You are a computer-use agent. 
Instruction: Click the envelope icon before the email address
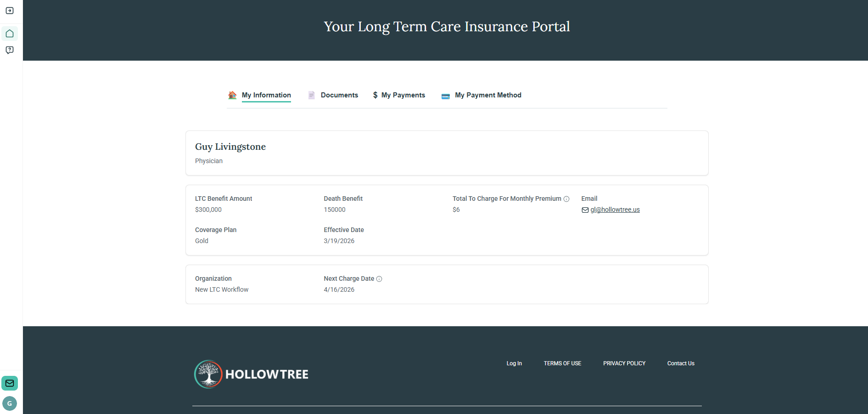tap(585, 210)
